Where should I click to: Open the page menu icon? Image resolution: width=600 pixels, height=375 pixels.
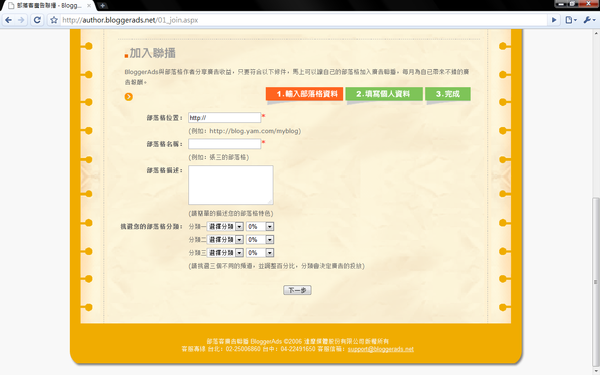[571, 20]
